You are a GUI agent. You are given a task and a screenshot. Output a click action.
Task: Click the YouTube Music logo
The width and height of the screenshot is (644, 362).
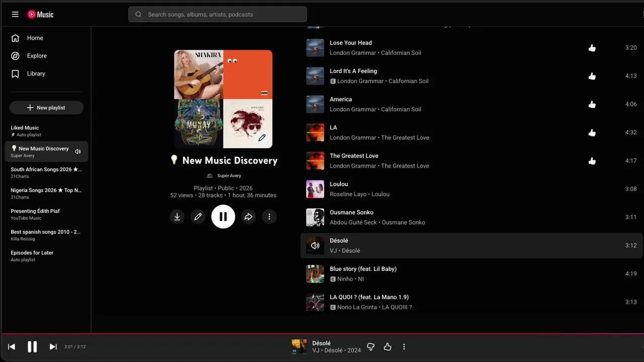coord(40,15)
